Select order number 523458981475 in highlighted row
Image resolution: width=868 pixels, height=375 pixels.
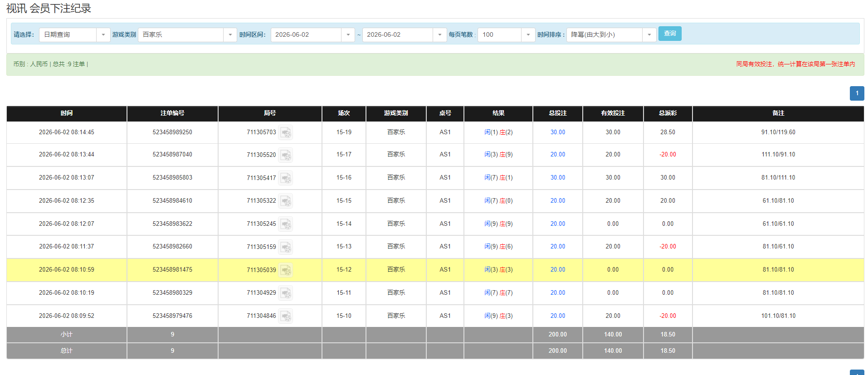point(172,269)
